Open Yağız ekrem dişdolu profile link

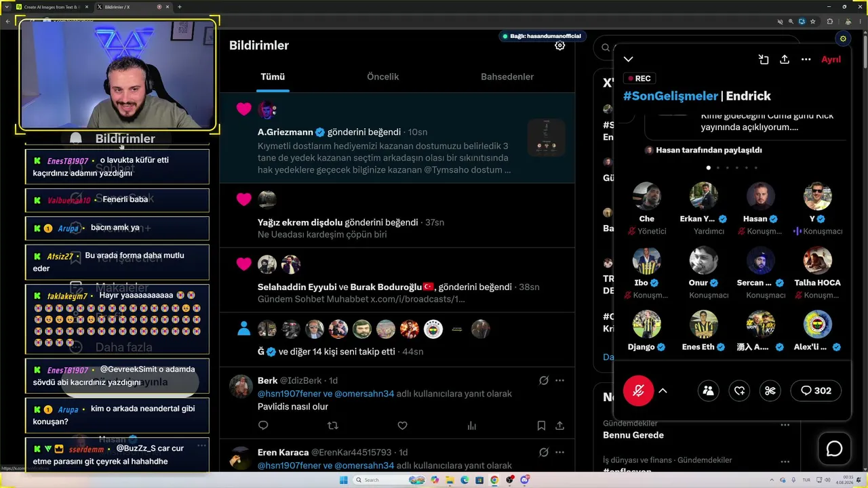pyautogui.click(x=300, y=222)
